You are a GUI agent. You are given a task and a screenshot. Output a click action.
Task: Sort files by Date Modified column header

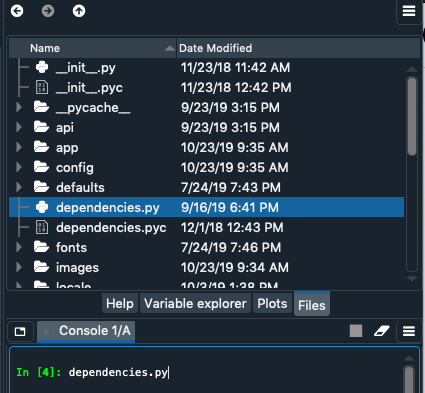298,48
